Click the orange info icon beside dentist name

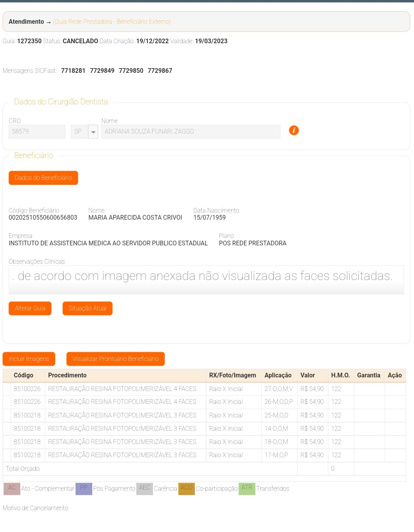(x=294, y=130)
